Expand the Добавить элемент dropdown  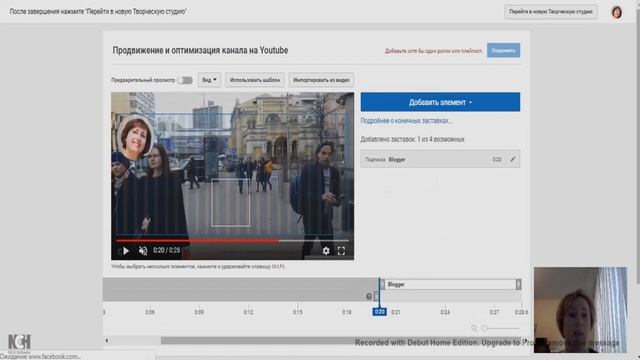pyautogui.click(x=440, y=102)
